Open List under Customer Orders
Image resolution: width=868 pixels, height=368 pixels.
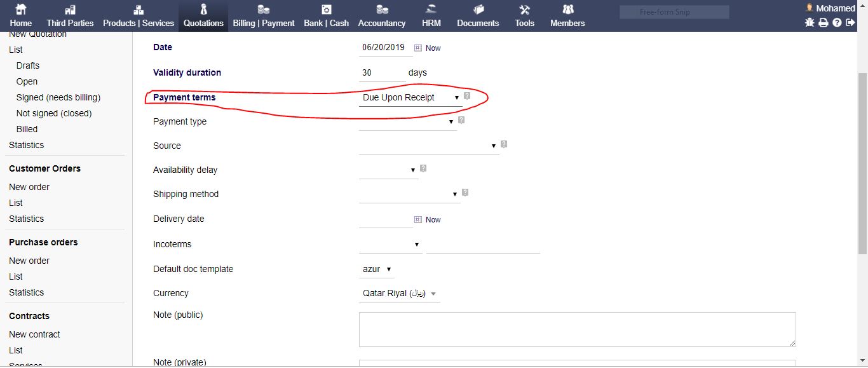coord(16,203)
